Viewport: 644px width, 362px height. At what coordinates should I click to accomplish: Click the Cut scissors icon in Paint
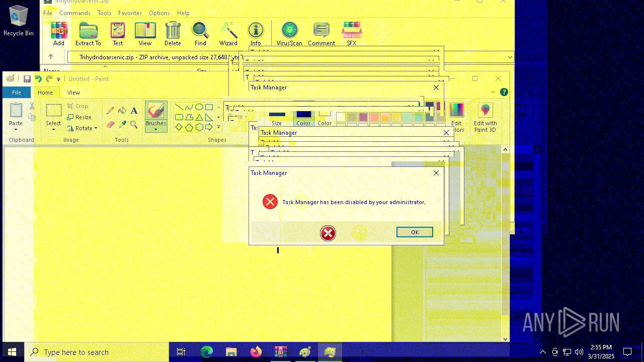coord(32,106)
